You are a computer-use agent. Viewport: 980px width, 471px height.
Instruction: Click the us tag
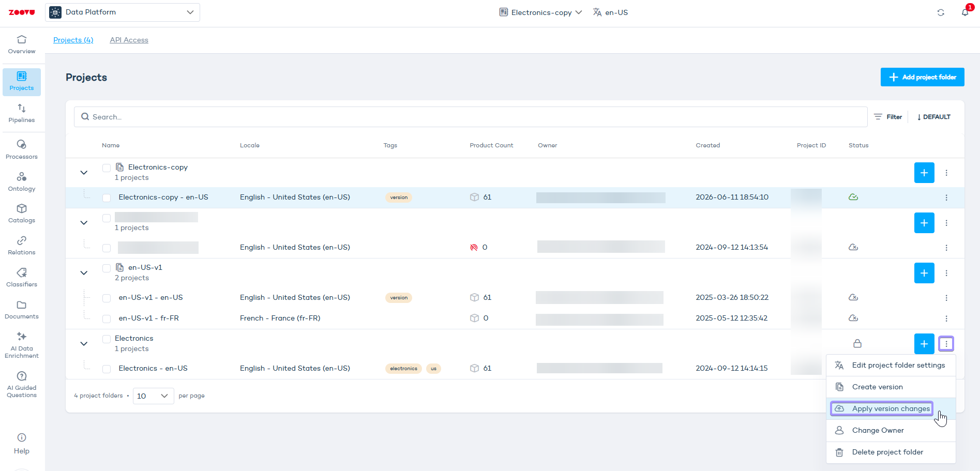(433, 369)
